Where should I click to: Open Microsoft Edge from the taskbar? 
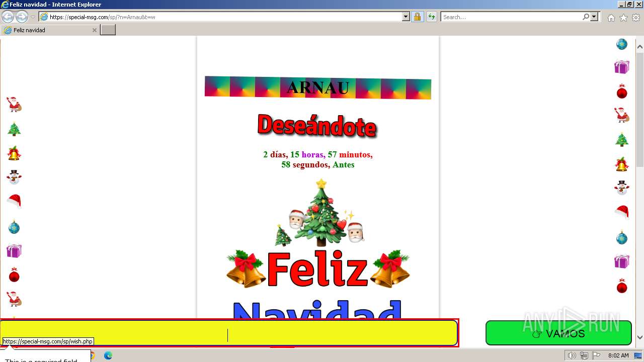click(x=108, y=355)
